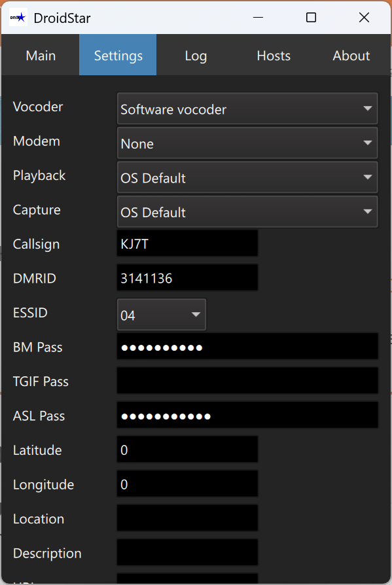
Task: Click into the Latitude field showing 0
Action: click(187, 449)
